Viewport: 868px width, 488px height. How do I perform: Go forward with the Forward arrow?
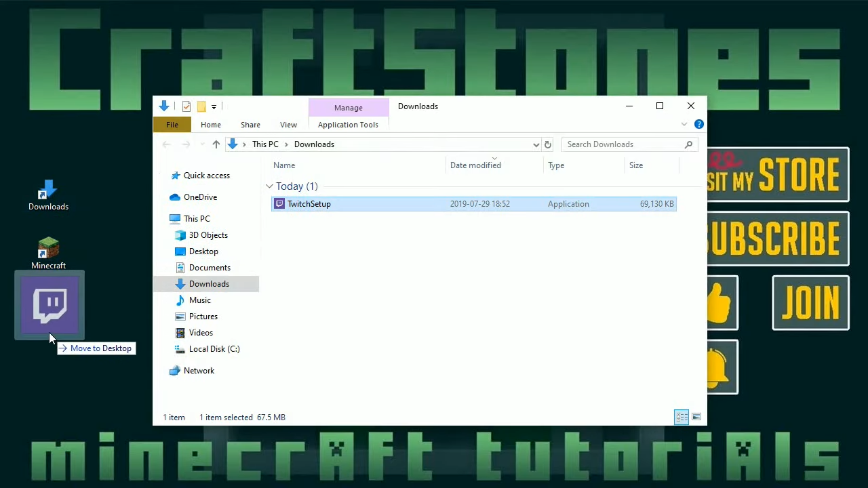(186, 144)
